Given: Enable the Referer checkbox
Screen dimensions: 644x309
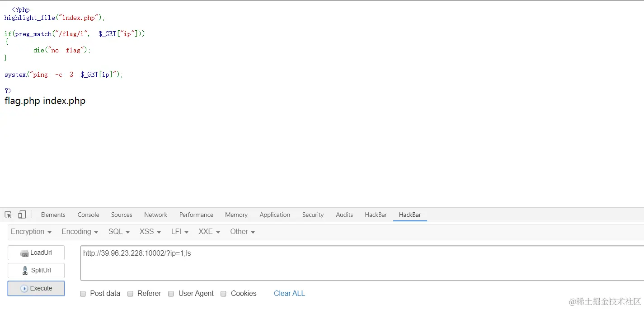Looking at the screenshot, I should coord(130,294).
